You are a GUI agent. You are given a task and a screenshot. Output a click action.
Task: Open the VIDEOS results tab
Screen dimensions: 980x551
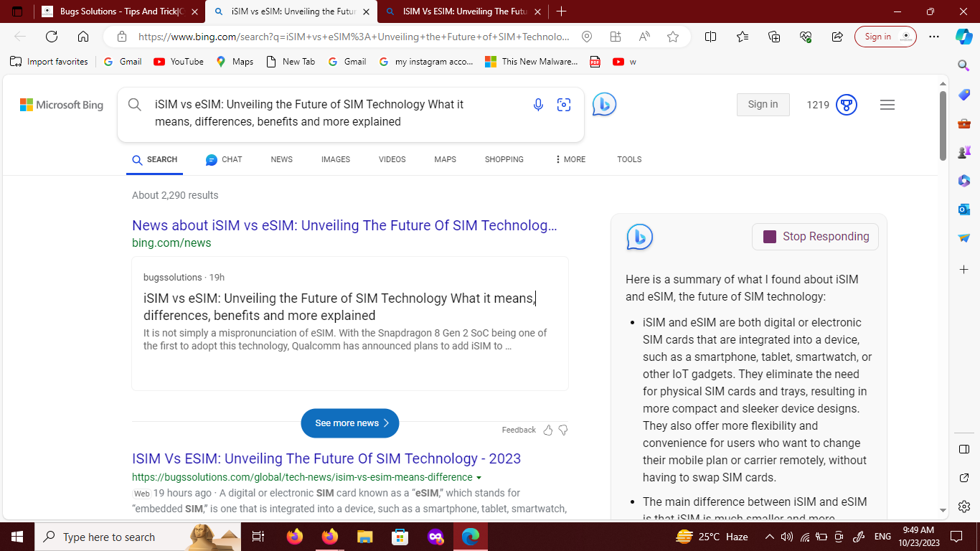coord(392,159)
